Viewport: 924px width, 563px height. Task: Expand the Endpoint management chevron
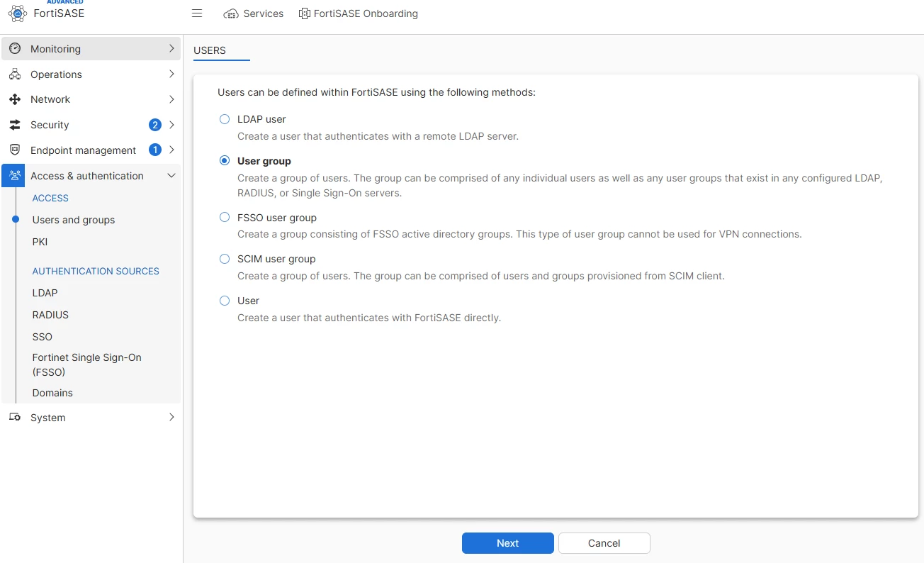171,150
